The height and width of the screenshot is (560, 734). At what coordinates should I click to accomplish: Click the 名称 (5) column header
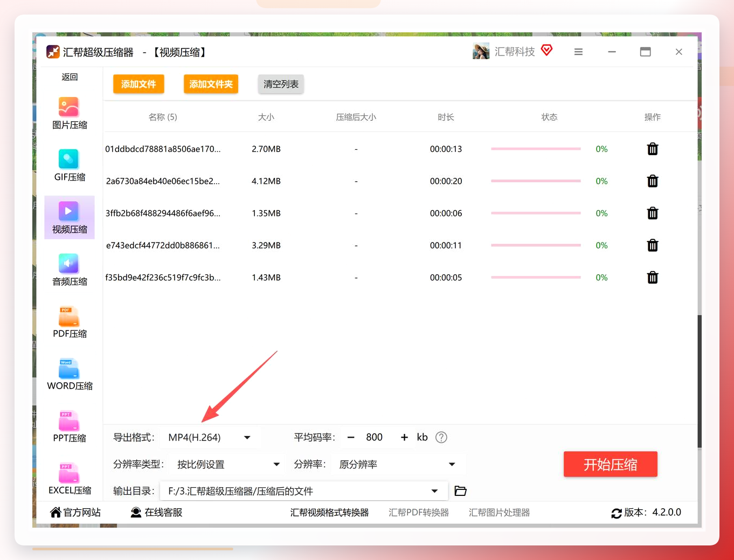click(x=163, y=117)
